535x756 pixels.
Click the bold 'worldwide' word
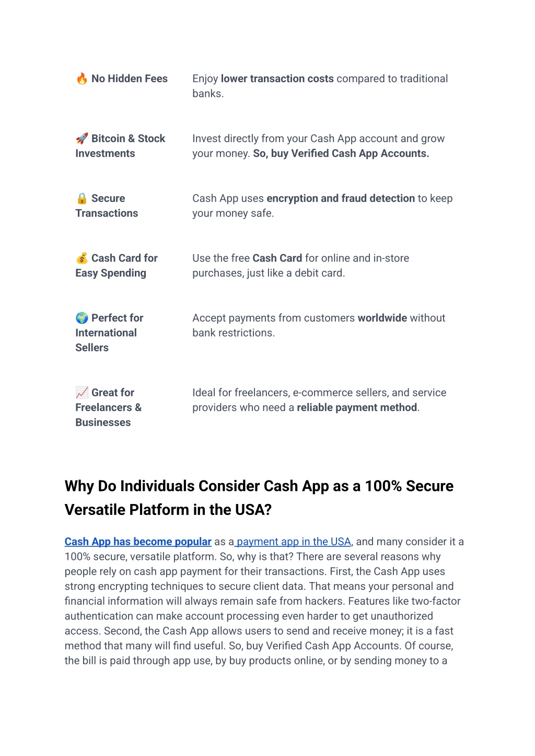click(382, 318)
